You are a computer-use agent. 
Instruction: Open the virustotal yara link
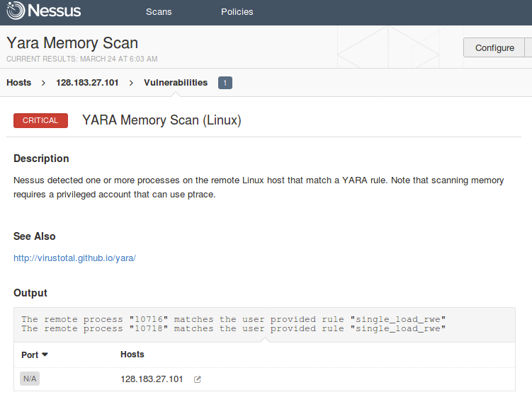pos(74,258)
